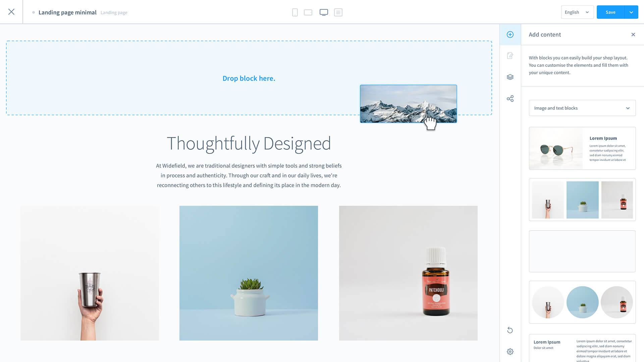Select the Edit/pencil icon in sidebar
644x362 pixels.
point(510,56)
